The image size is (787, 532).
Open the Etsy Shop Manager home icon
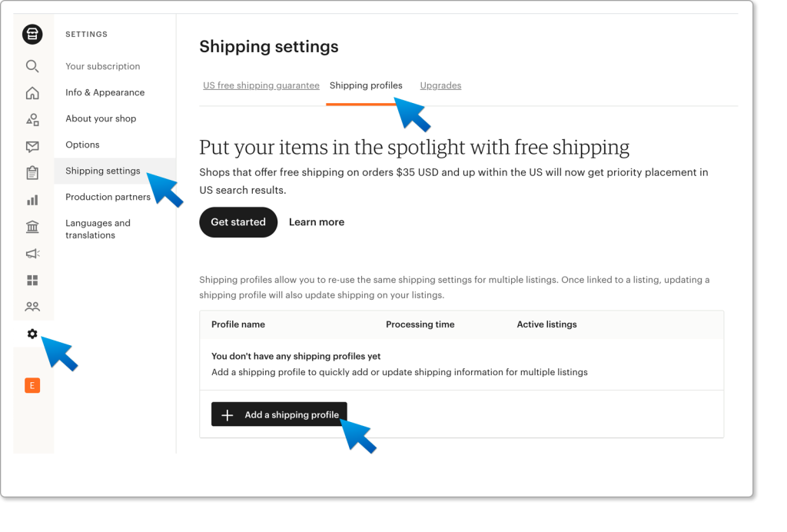tap(32, 34)
